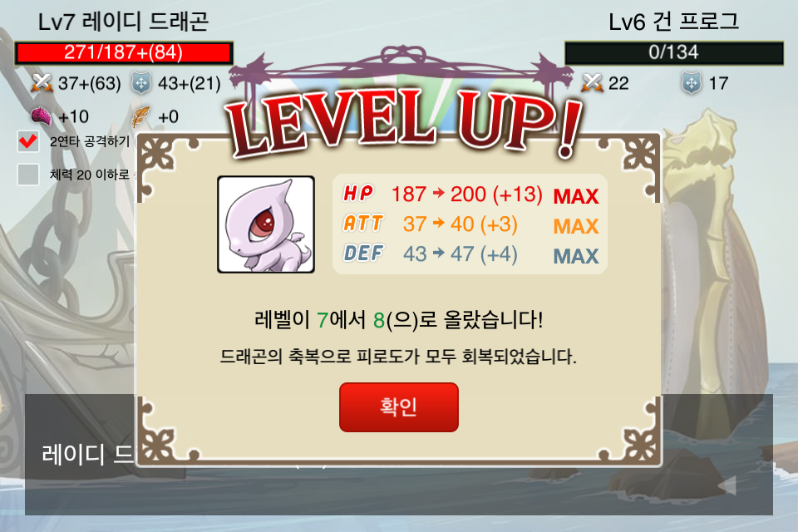Enable the 체력 20 이하로 checkbox
The image size is (798, 532).
click(x=28, y=175)
